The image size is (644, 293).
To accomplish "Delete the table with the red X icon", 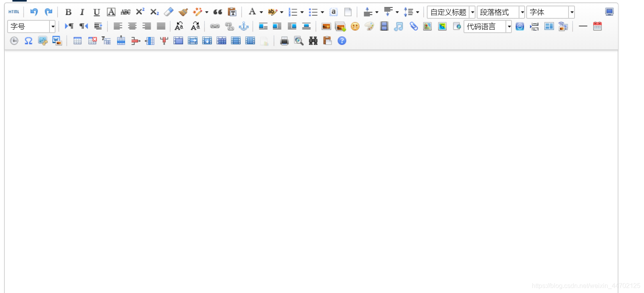I will (x=92, y=41).
